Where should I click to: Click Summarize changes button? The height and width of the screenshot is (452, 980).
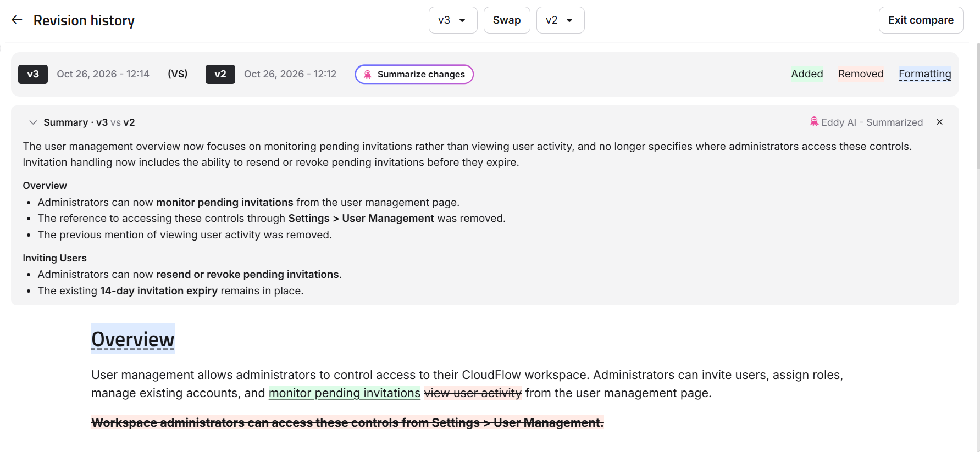pos(414,74)
